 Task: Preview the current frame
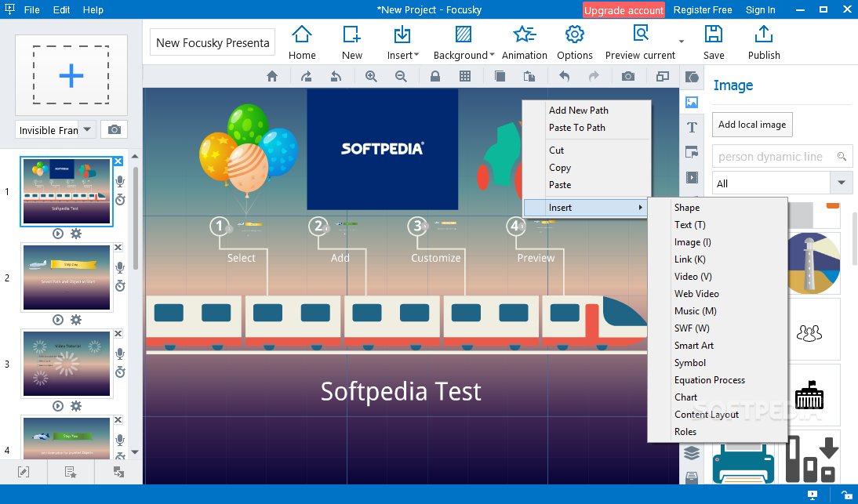click(x=640, y=42)
